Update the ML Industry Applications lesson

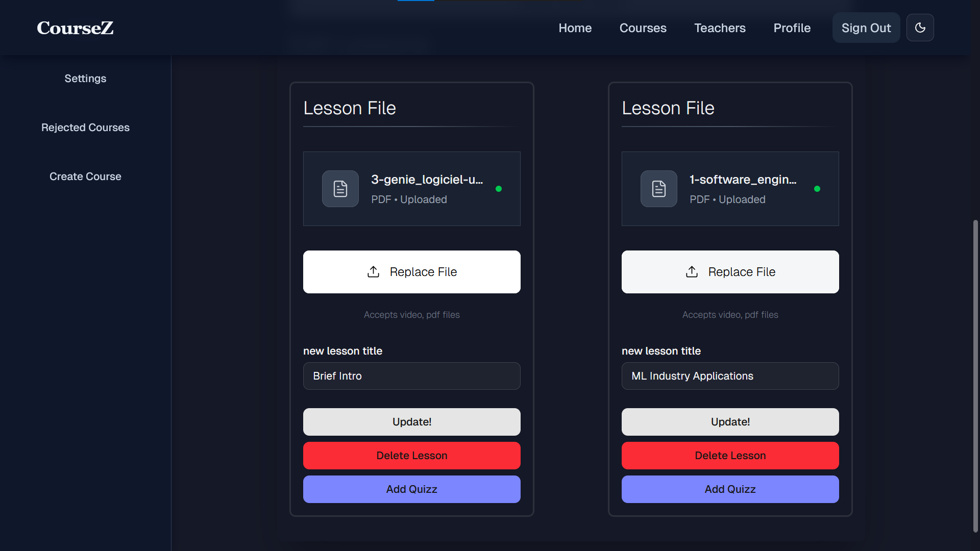point(730,422)
